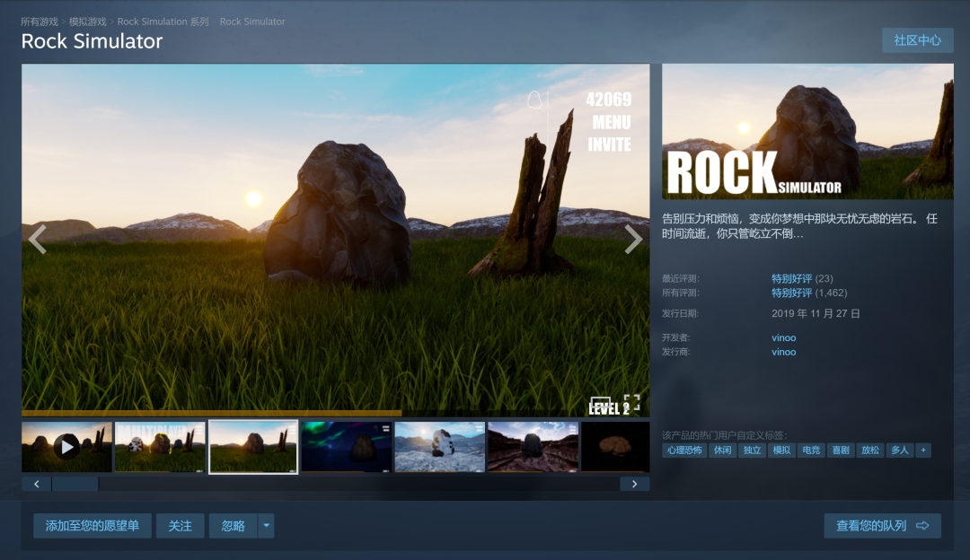Click the thumbnail strip scrollbar handle
Viewport: 970px width, 560px height.
75,484
